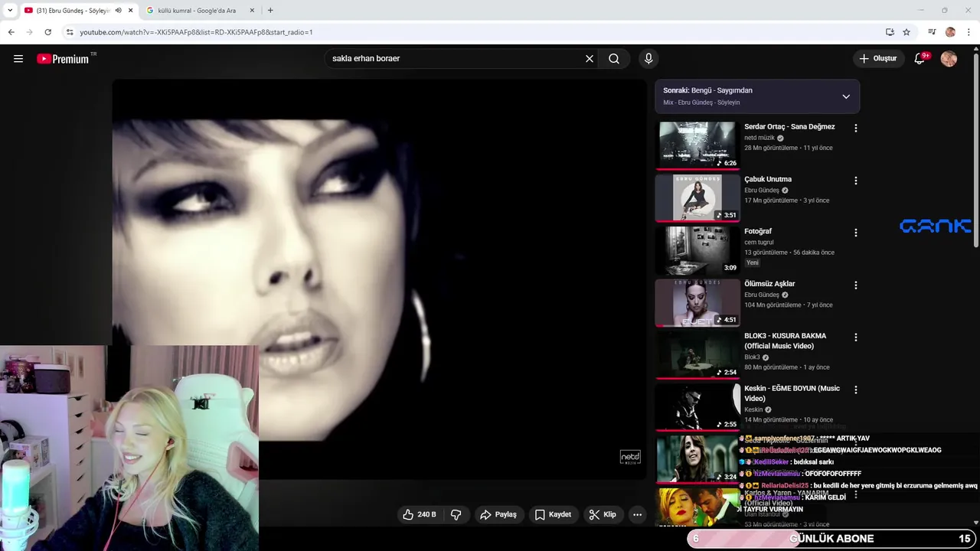Image resolution: width=980 pixels, height=551 pixels.
Task: Visit the Blok3 channel name
Action: (x=752, y=357)
